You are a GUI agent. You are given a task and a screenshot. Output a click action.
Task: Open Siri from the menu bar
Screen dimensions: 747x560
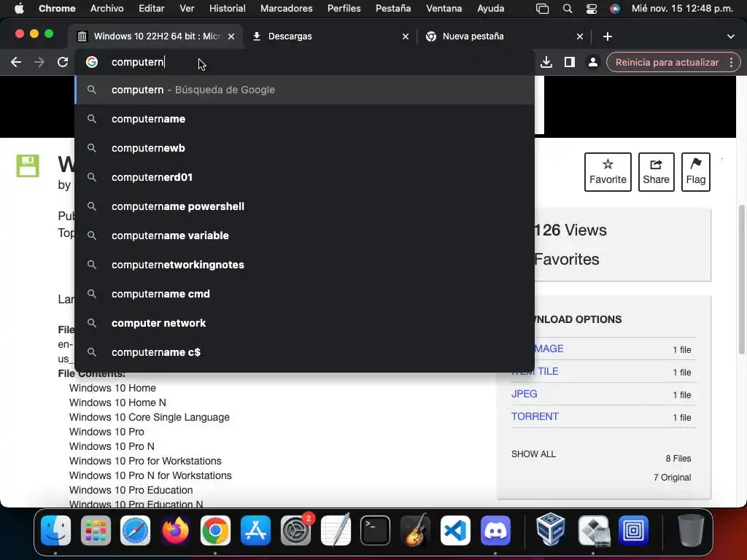point(615,9)
